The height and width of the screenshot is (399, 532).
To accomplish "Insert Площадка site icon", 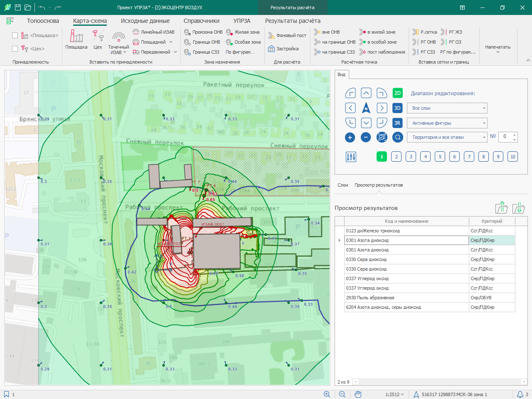I will pyautogui.click(x=76, y=40).
